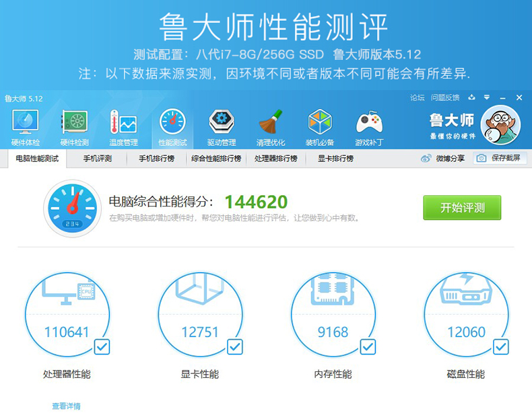
Task: Toggle the 内存性能 checkbox
Action: click(x=368, y=346)
